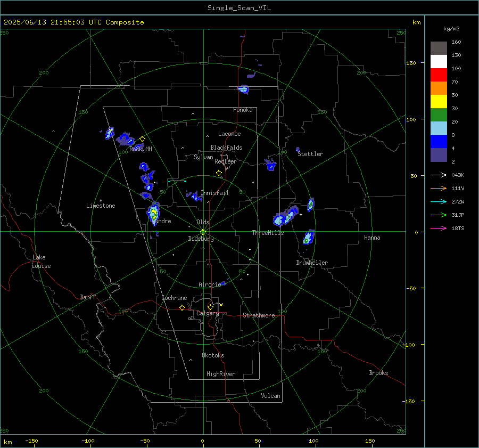
Task: Click the Lacombe city label
Action: point(229,134)
